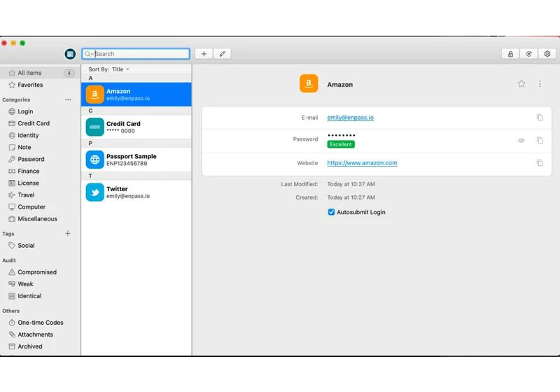Lock Enpass with the padlock button
Screen dimensions: 560x392
(x=510, y=54)
